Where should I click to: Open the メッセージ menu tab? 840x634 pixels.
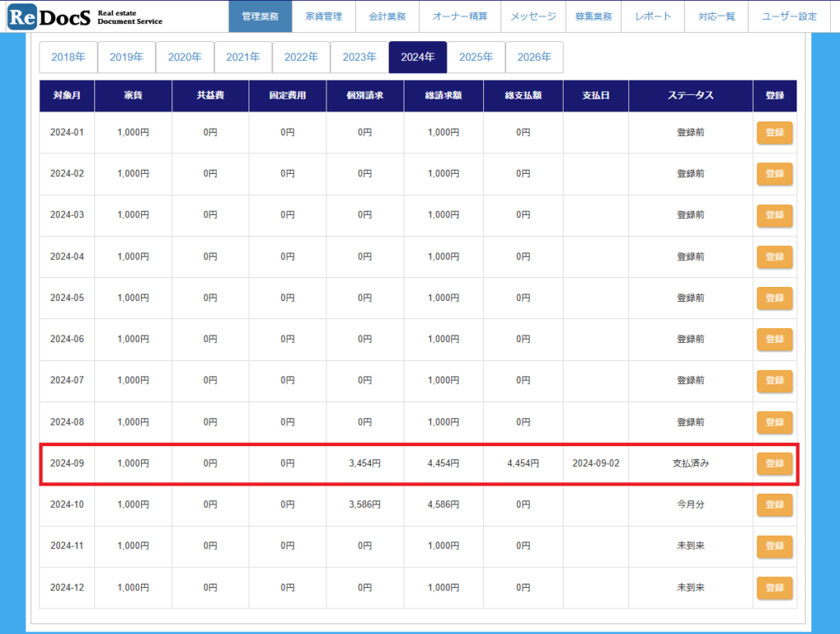(x=533, y=16)
